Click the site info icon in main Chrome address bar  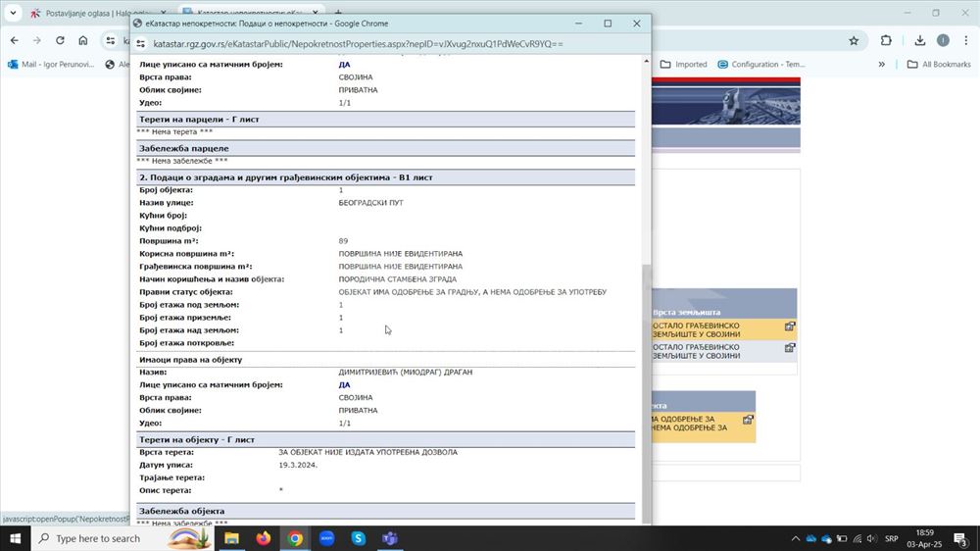[111, 40]
